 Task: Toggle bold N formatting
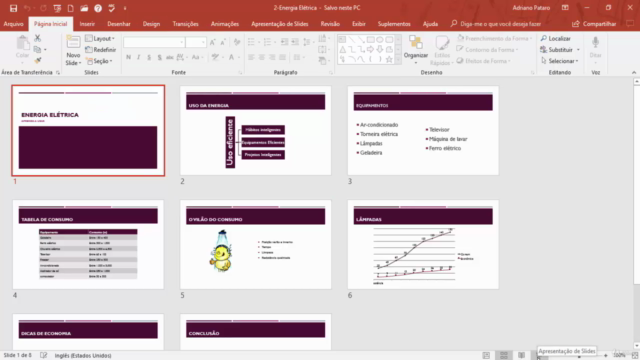(x=129, y=57)
